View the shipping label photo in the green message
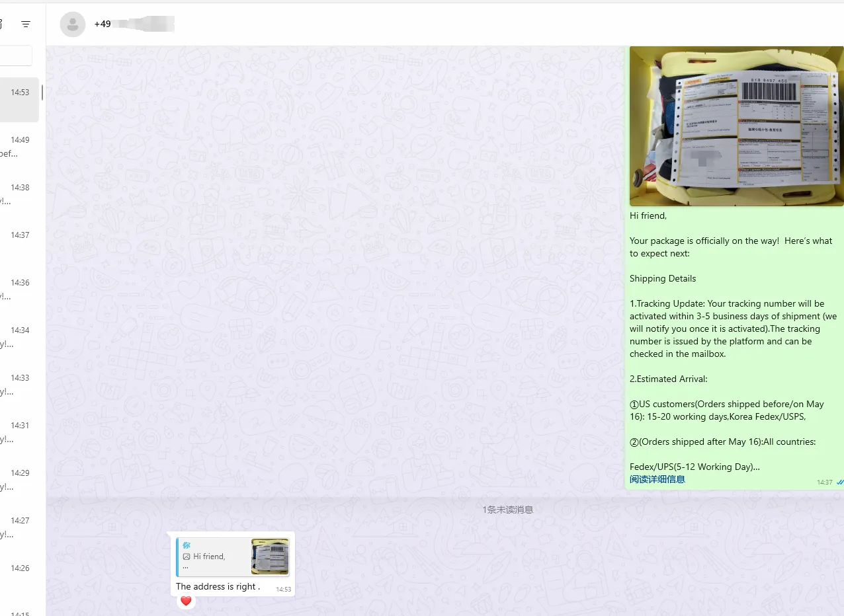This screenshot has width=844, height=616. tap(736, 126)
